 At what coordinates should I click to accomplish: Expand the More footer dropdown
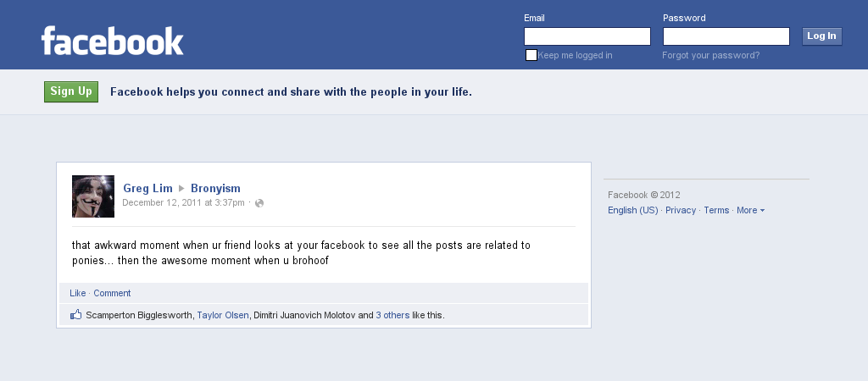(750, 210)
